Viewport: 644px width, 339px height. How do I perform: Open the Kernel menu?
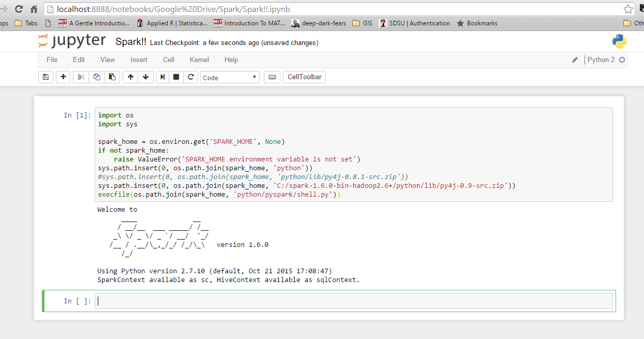[199, 60]
